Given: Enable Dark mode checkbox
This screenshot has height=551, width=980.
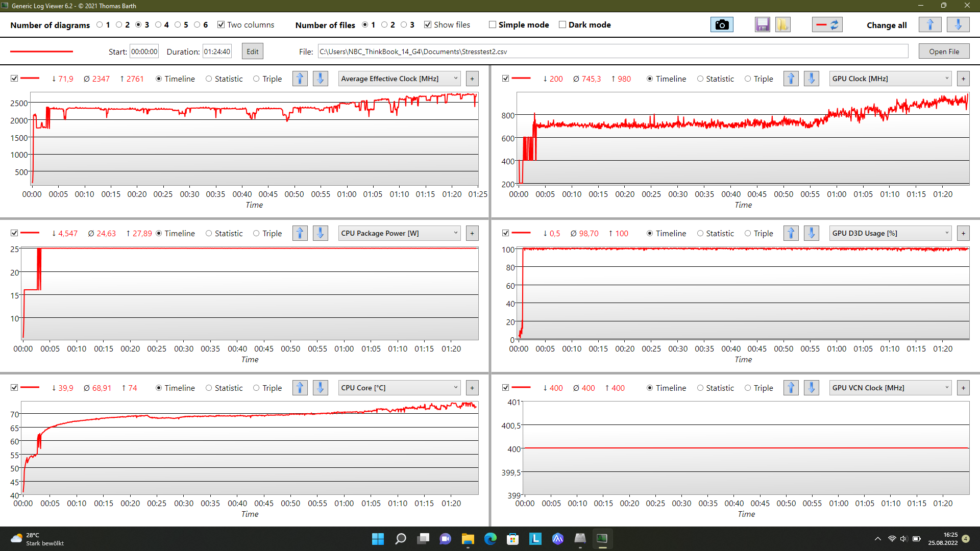Looking at the screenshot, I should click(x=562, y=24).
